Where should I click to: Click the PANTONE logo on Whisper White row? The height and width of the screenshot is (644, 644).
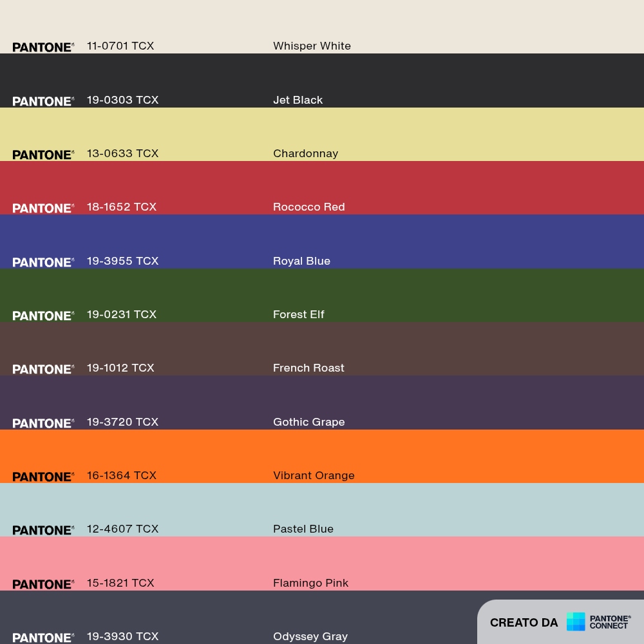point(43,47)
